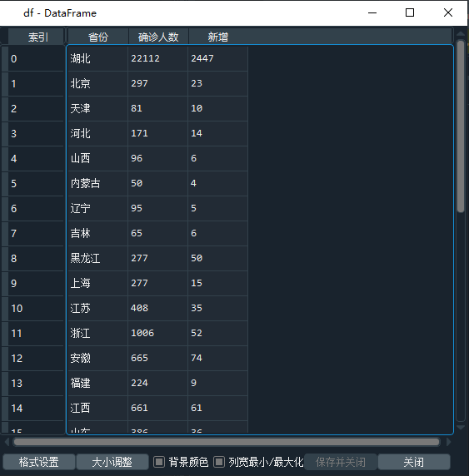The image size is (469, 476).
Task: Select the cell with value 224
Action: [x=157, y=383]
